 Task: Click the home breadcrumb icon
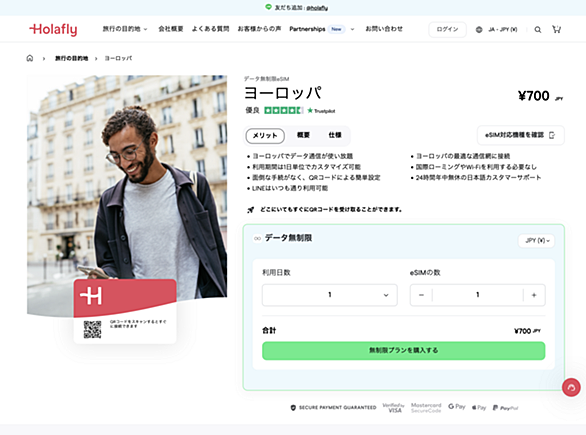[x=30, y=58]
